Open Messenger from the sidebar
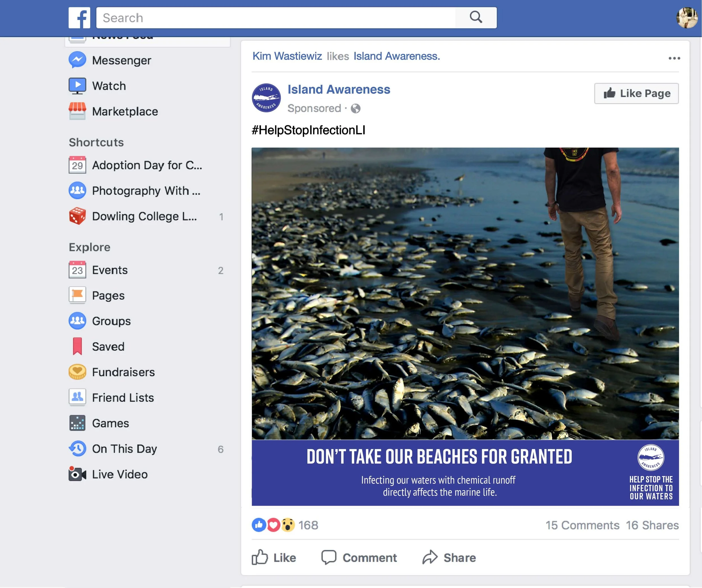Image resolution: width=702 pixels, height=588 pixels. (x=121, y=60)
